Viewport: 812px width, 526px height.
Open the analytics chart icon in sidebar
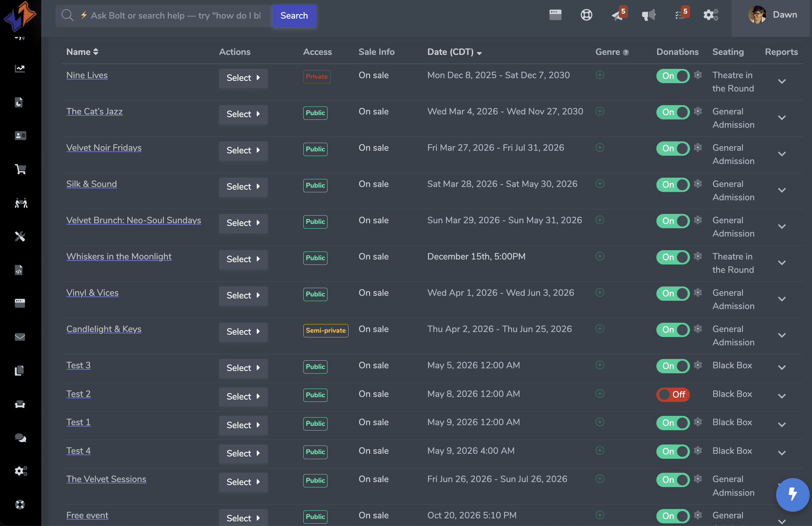[x=20, y=69]
